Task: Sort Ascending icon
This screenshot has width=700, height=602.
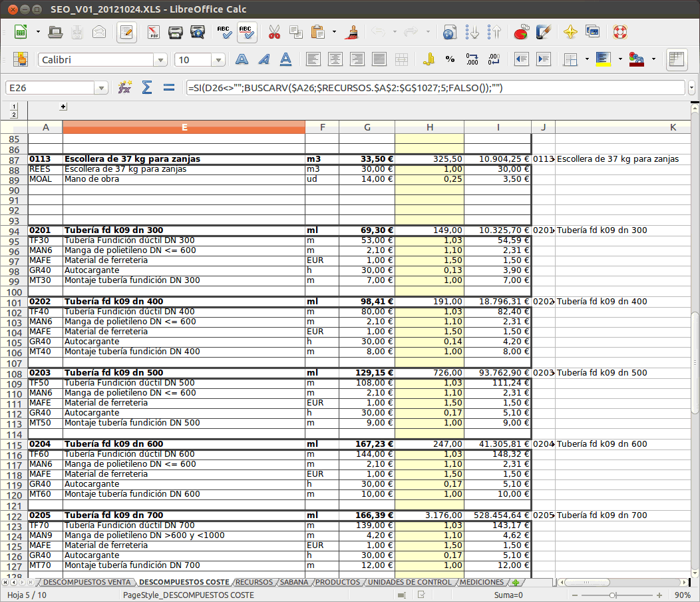Action: 472,32
